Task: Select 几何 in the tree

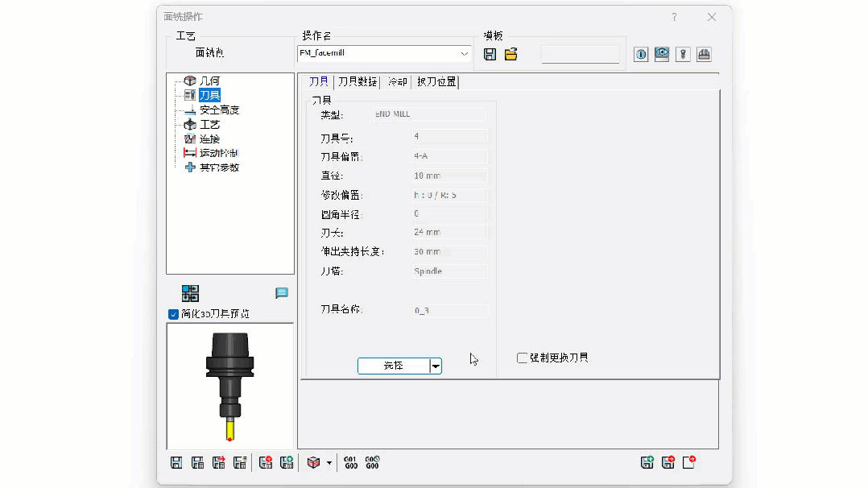Action: (x=210, y=81)
